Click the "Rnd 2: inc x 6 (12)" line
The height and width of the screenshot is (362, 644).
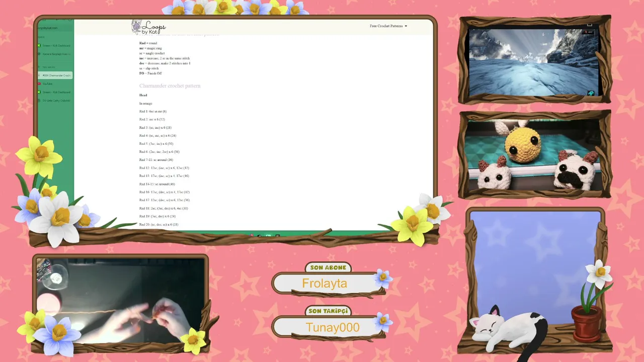[152, 120]
